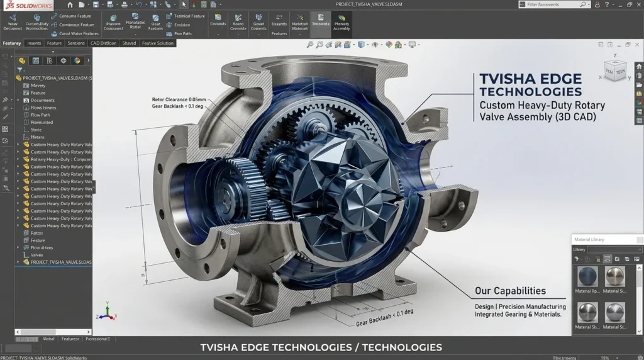
Task: Click the Material Library scroll down arrow
Action: pos(639,331)
